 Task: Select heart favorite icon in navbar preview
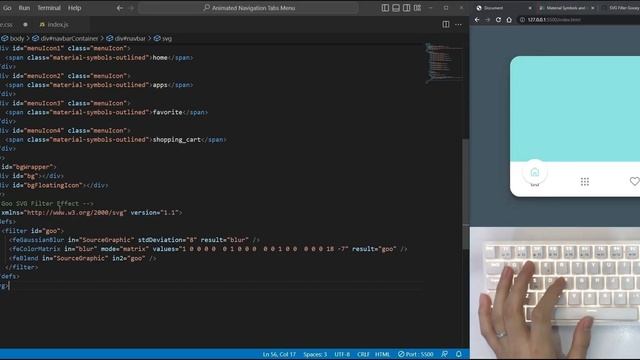634,181
